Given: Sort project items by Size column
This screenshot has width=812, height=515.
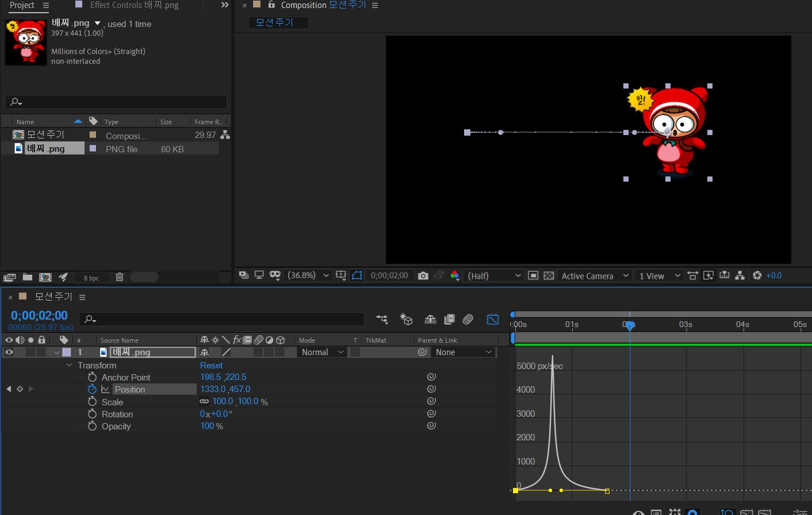Looking at the screenshot, I should (x=166, y=122).
